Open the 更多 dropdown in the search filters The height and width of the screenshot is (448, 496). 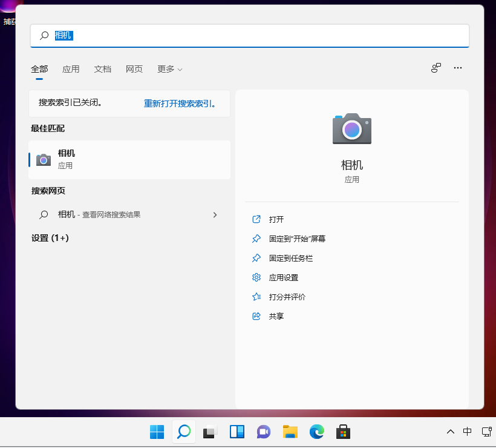click(x=169, y=69)
